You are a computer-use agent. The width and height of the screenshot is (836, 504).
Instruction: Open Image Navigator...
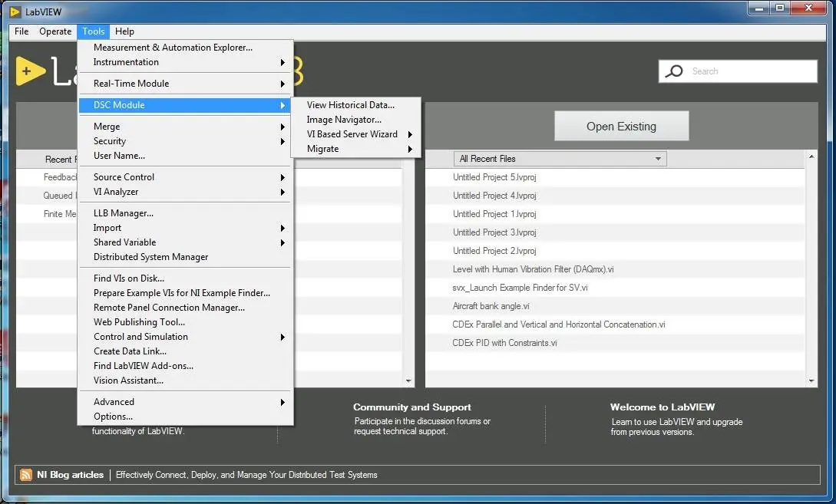click(x=356, y=120)
